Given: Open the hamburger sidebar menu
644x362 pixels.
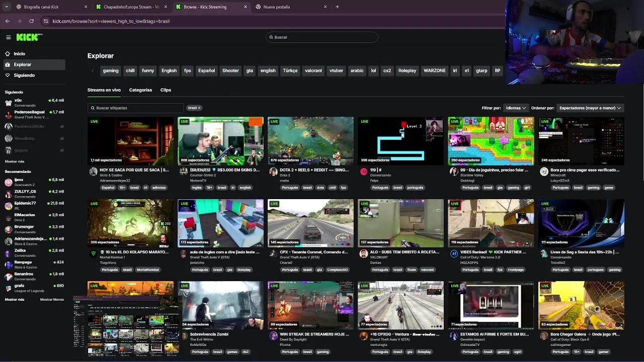Looking at the screenshot, I should coord(8,37).
